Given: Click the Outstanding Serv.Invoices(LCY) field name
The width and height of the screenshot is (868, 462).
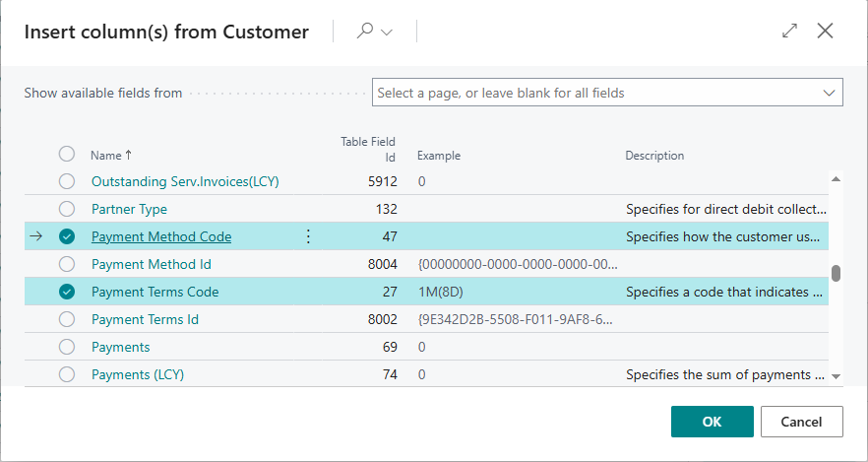Looking at the screenshot, I should click(x=182, y=181).
